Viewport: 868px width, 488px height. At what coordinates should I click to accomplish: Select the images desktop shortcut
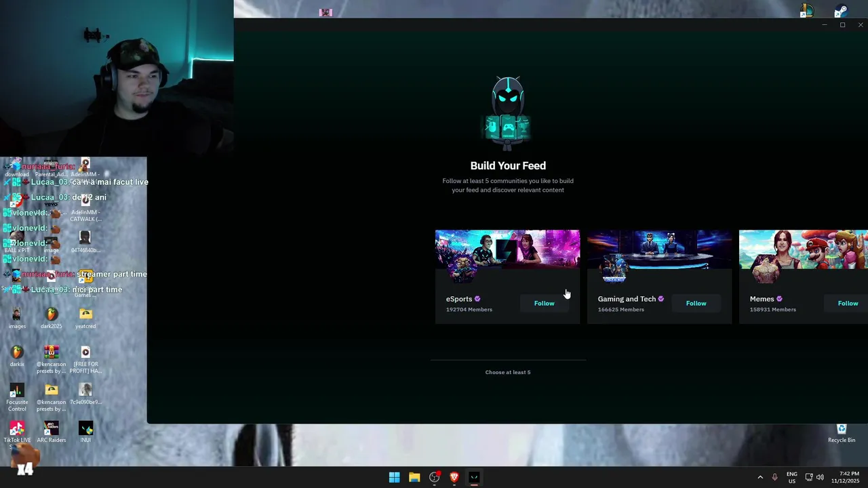pyautogui.click(x=17, y=318)
